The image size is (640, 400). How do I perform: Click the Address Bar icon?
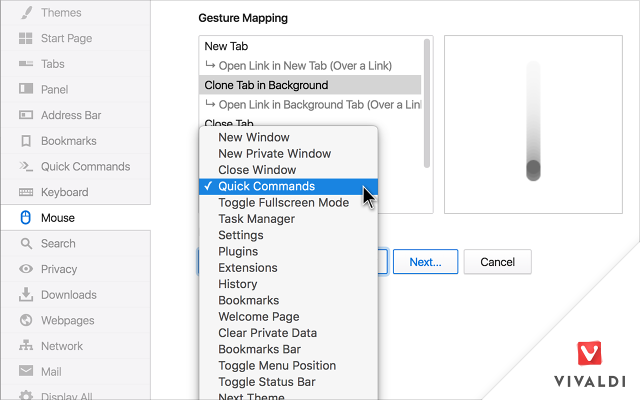click(26, 115)
